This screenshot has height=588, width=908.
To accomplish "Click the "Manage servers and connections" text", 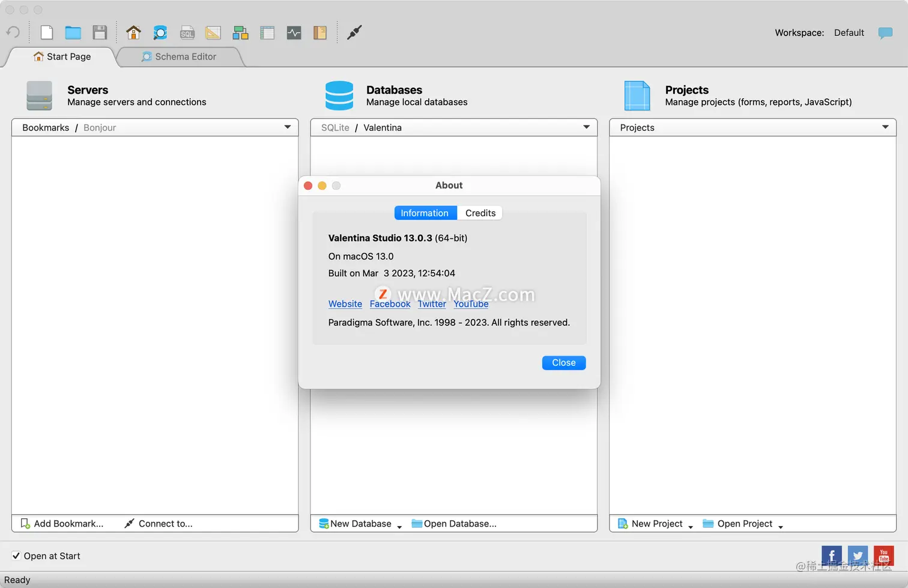I will coord(137,102).
